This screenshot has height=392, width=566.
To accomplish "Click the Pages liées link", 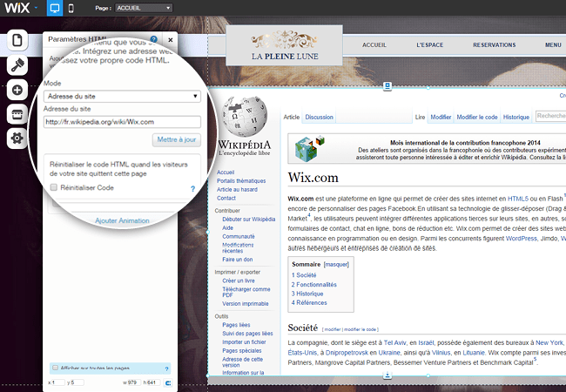I will (x=236, y=325).
